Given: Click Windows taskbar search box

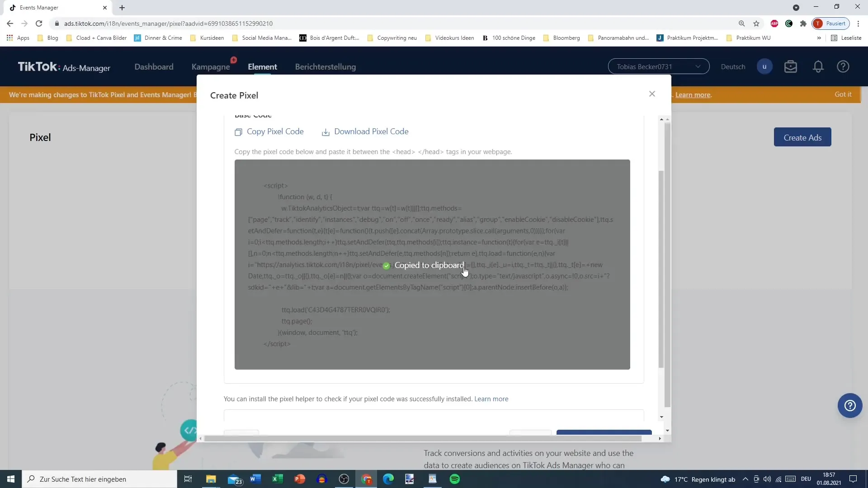Looking at the screenshot, I should 99,479.
